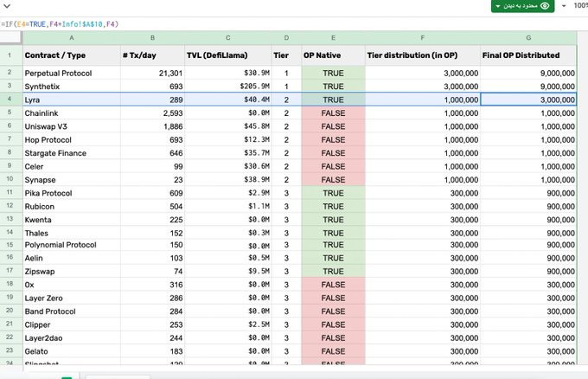Select the 'Hop Protocol' cell
588x379 pixels.
click(x=72, y=139)
